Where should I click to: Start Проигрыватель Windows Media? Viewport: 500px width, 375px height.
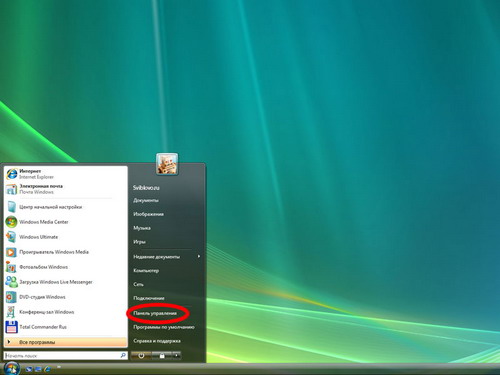[x=66, y=252]
